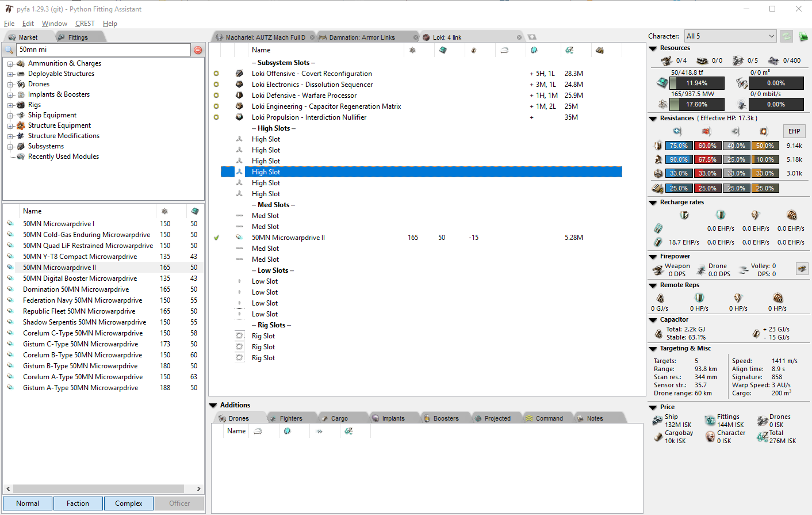This screenshot has width=812, height=515.
Task: Click the shield row icon in Resistances
Action: (658, 146)
